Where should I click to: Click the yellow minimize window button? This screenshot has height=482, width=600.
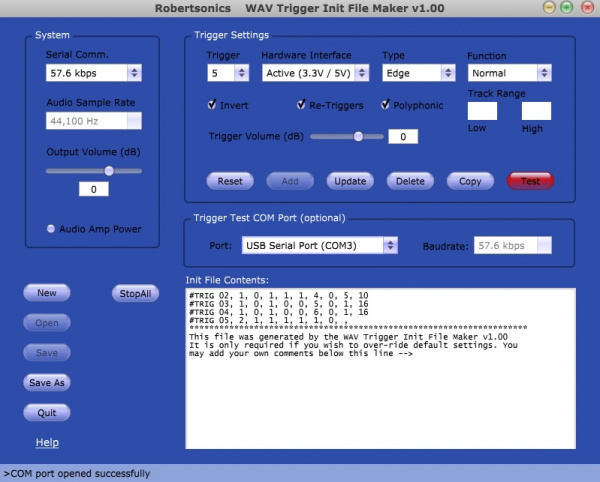(x=549, y=7)
